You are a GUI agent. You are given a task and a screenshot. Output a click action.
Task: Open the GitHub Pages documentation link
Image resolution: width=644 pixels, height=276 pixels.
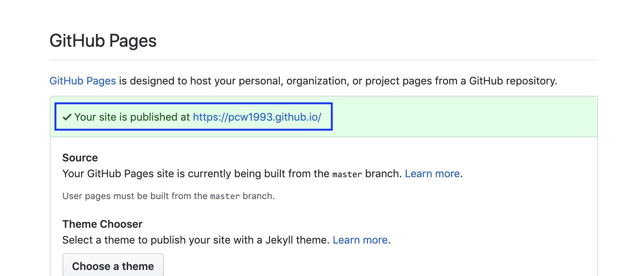pyautogui.click(x=83, y=81)
